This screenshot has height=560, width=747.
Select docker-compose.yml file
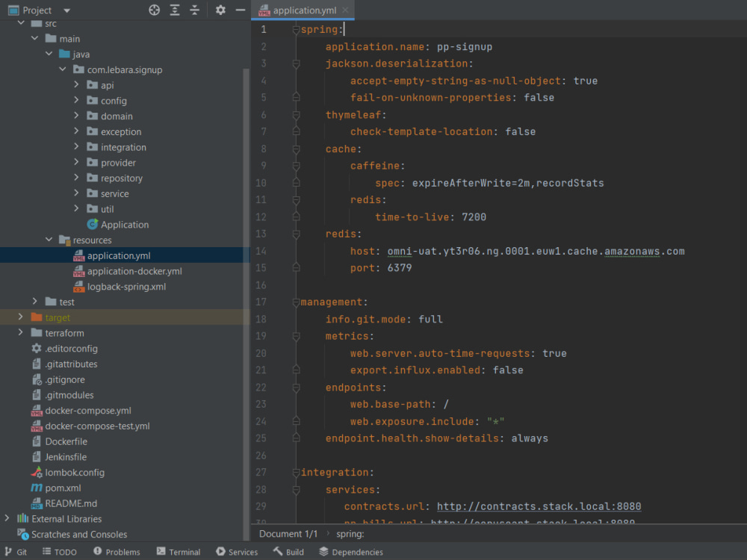81,411
